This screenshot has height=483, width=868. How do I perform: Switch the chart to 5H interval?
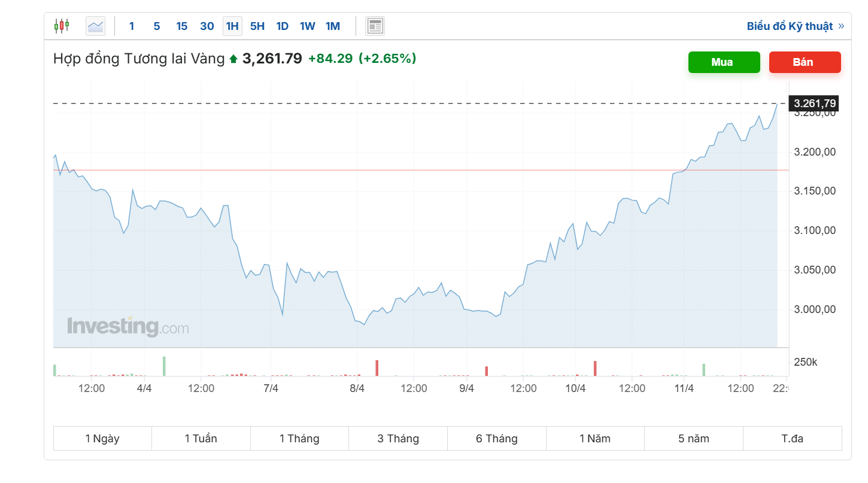tap(257, 26)
